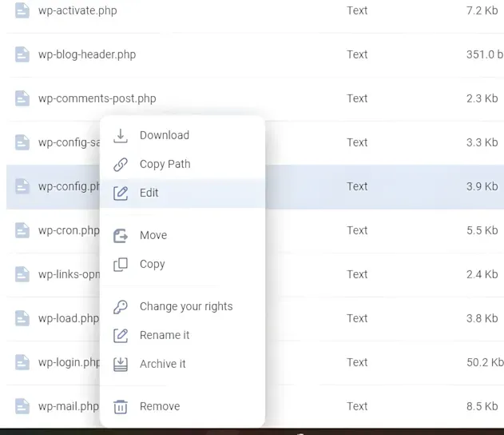Screen dimensions: 504x435
Task: Choose Rename it menu entry
Action: click(182, 335)
